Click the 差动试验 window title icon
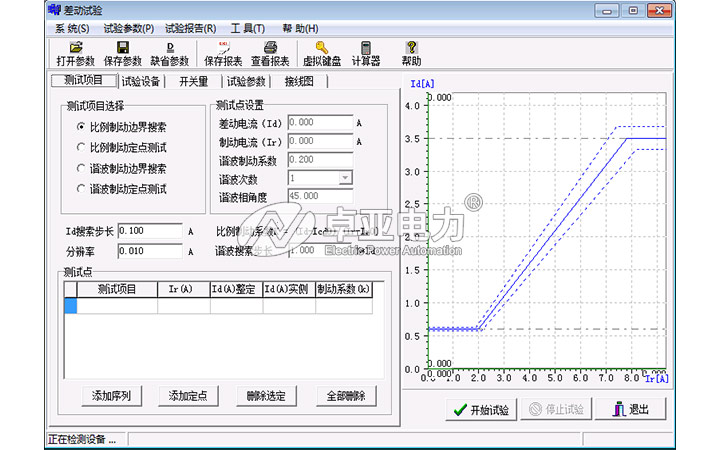This screenshot has width=720, height=450. [55, 10]
